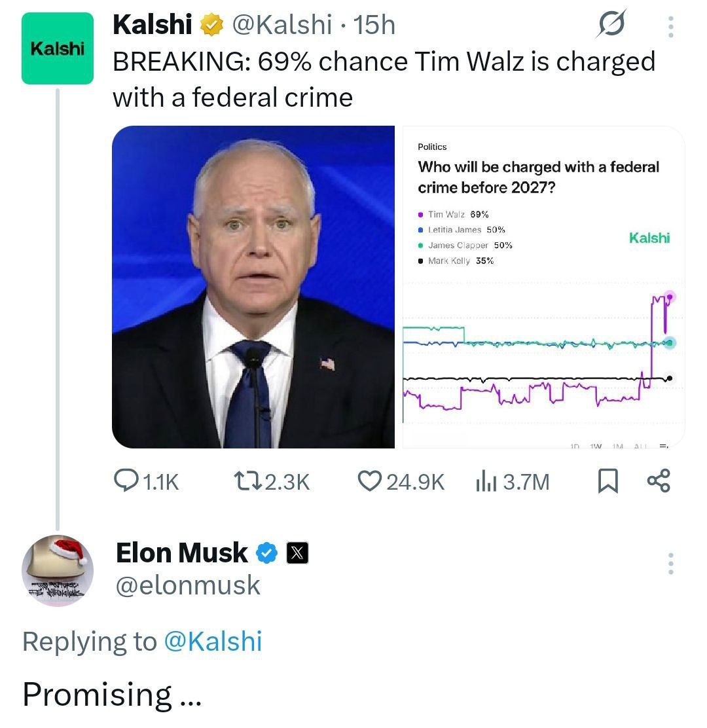Viewport: 707px width, 728px height.
Task: Bookmark the Kalshi post
Action: pyautogui.click(x=607, y=481)
